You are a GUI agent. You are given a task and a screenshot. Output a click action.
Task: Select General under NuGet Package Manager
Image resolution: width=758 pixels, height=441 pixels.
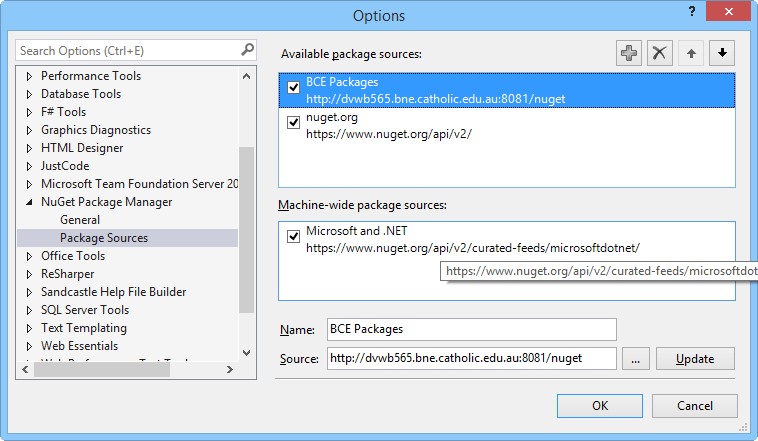point(80,220)
